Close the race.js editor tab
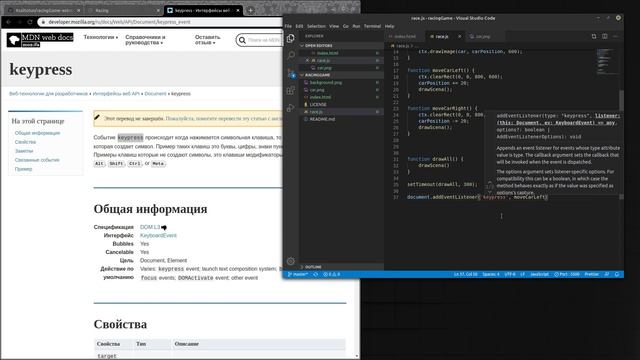Screen dimensions: 640x360 (460, 36)
